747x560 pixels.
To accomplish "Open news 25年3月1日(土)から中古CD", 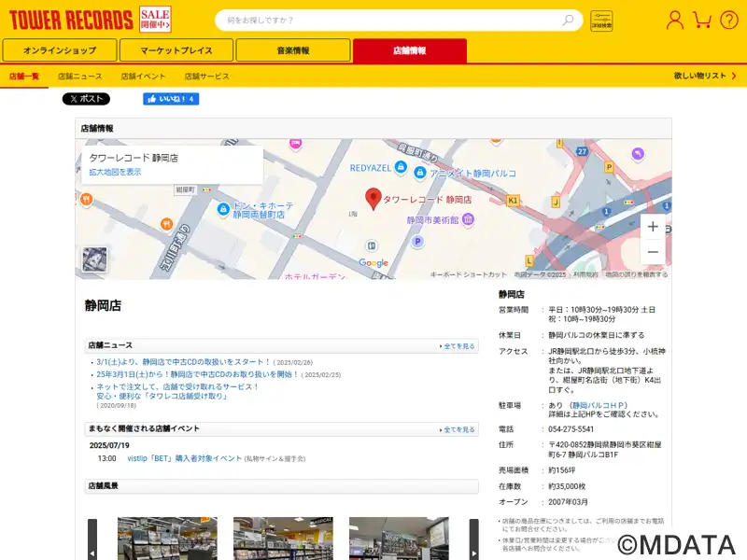I will (197, 374).
